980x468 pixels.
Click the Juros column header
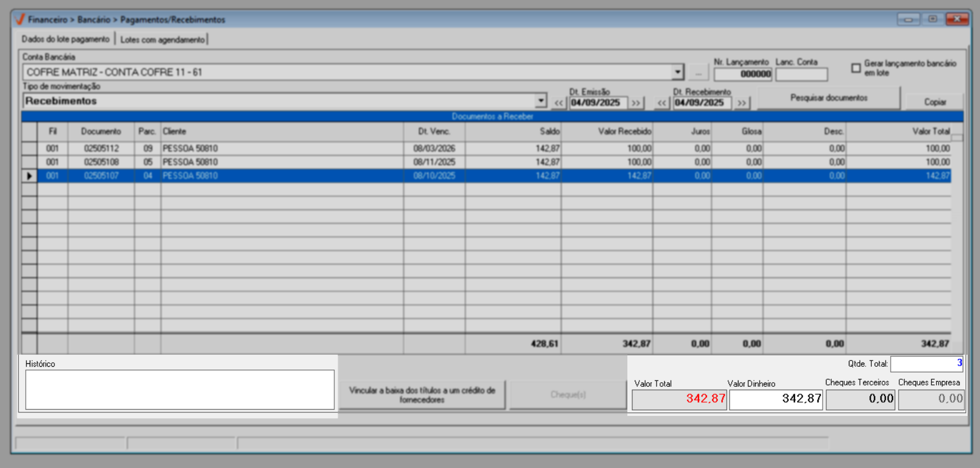click(x=682, y=132)
